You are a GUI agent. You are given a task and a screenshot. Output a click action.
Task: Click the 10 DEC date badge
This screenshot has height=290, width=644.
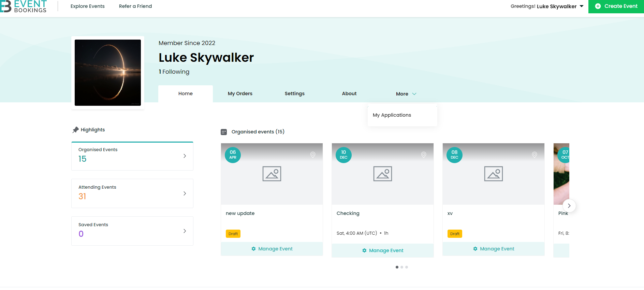(x=343, y=155)
